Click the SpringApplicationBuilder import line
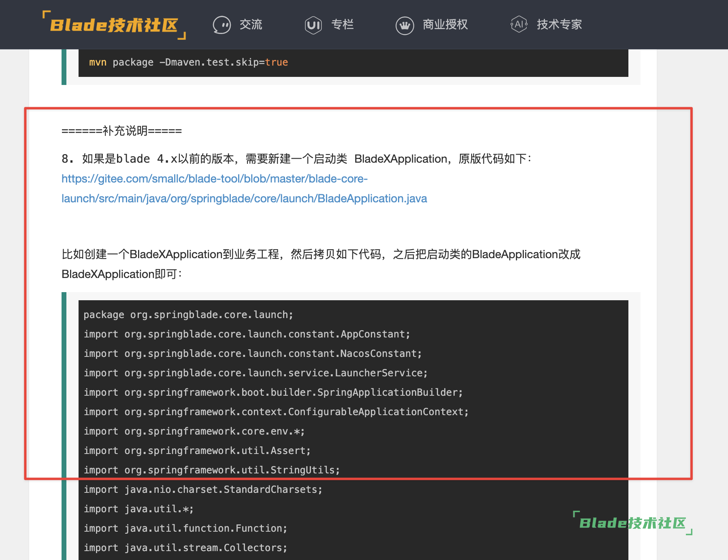This screenshot has width=728, height=560. pyautogui.click(x=273, y=392)
